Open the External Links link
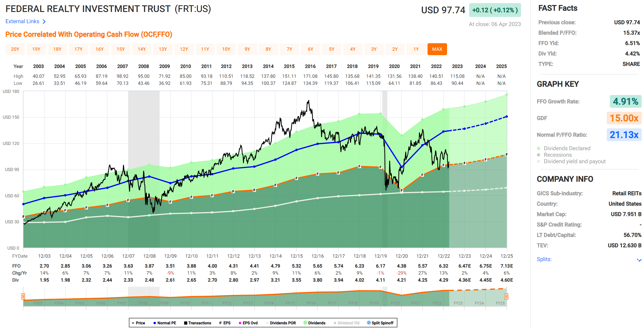The width and height of the screenshot is (644, 329). [x=22, y=21]
